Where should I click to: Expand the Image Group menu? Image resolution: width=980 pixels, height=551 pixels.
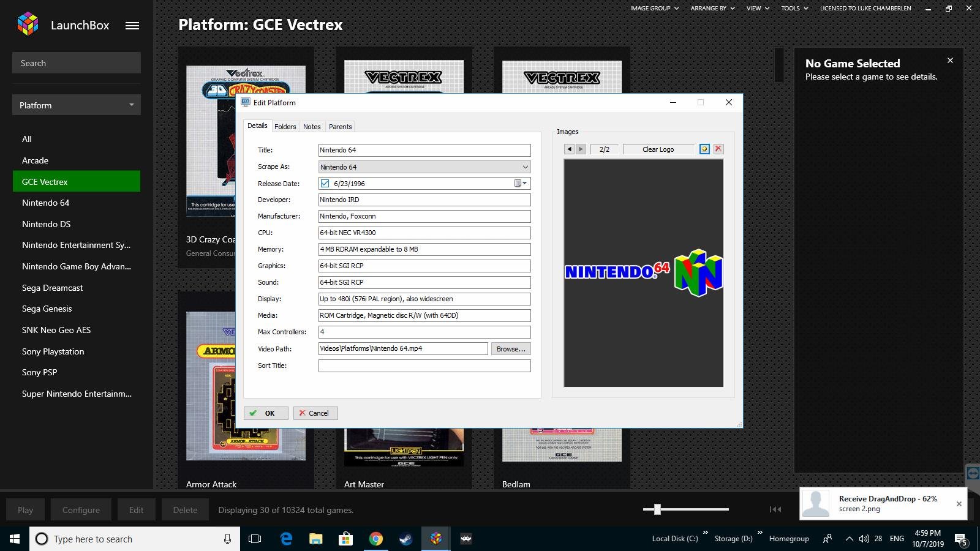click(x=654, y=8)
